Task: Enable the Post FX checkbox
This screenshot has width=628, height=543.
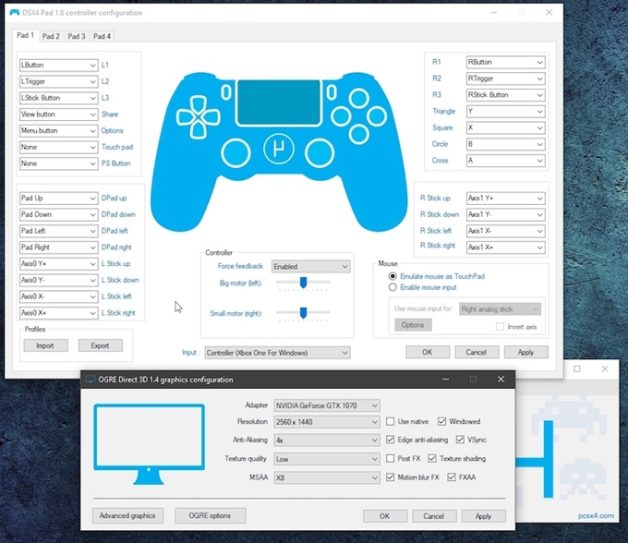Action: tap(390, 459)
